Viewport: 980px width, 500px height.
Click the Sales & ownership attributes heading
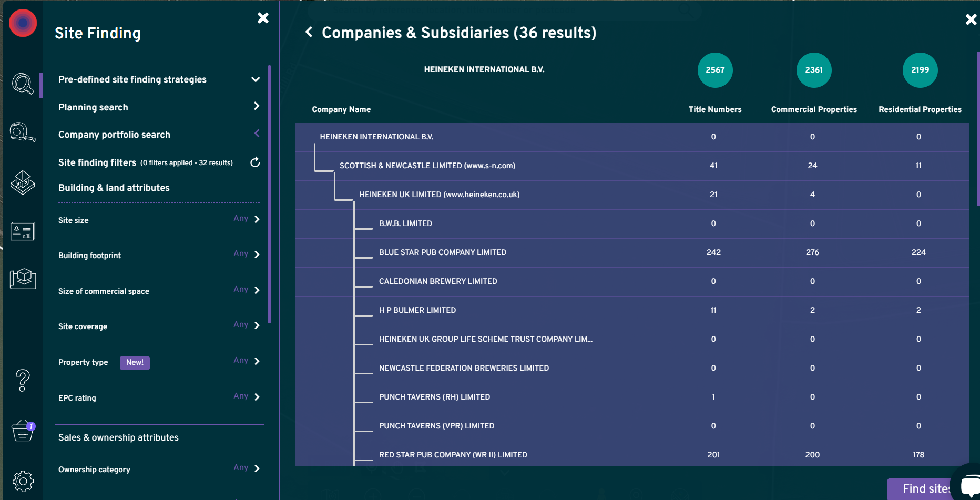118,437
